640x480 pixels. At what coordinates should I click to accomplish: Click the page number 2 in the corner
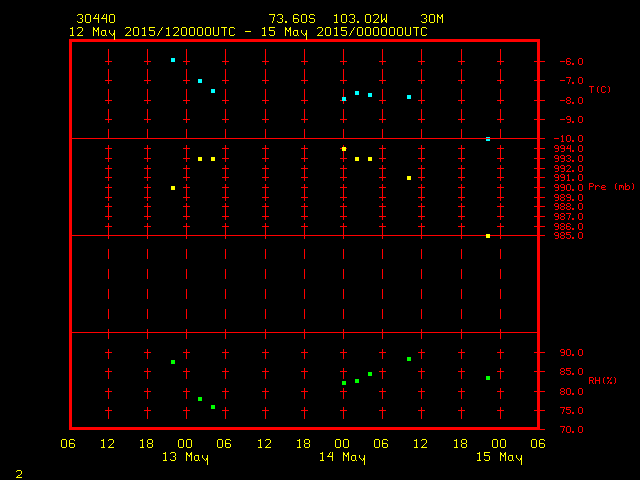(19, 474)
